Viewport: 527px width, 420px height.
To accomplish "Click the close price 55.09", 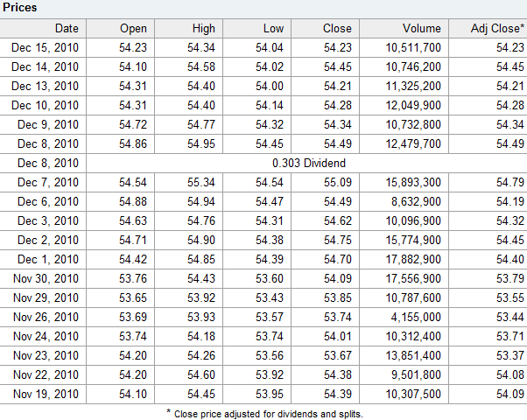I will (337, 182).
